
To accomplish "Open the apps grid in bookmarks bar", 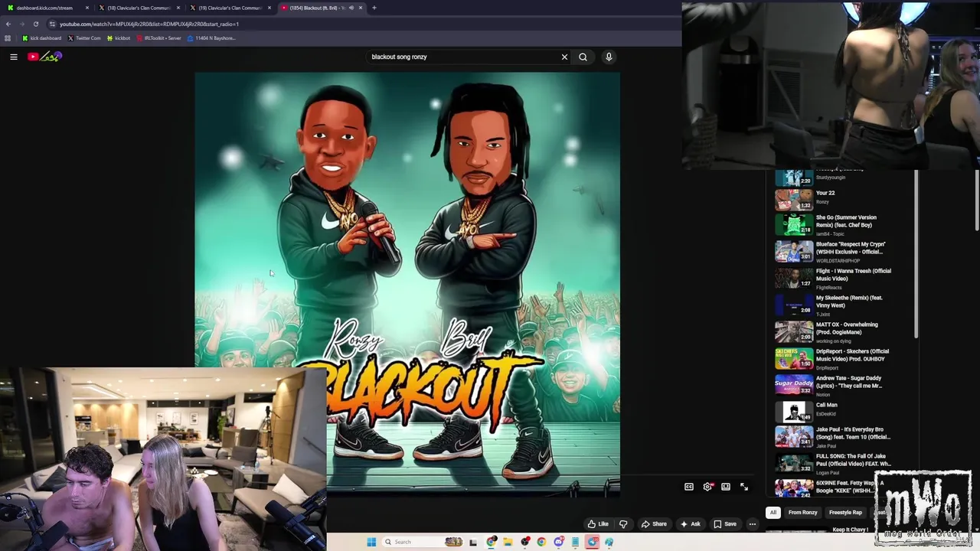I will 8,38.
